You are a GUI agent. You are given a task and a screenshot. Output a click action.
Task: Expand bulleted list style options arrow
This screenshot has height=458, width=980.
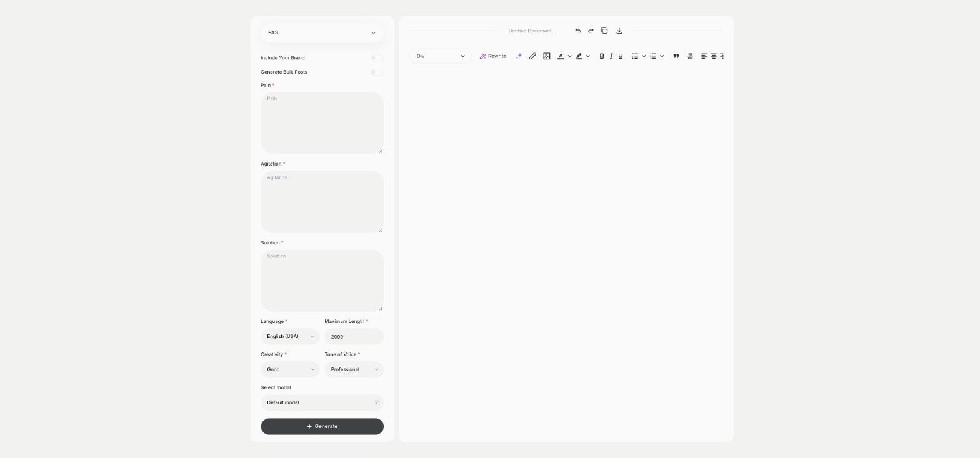pos(644,56)
